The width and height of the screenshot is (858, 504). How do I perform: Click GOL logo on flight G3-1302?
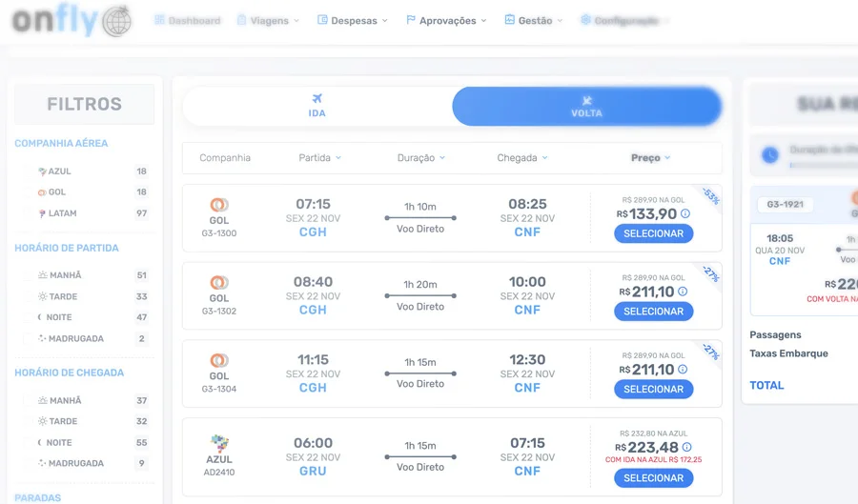coord(219,283)
